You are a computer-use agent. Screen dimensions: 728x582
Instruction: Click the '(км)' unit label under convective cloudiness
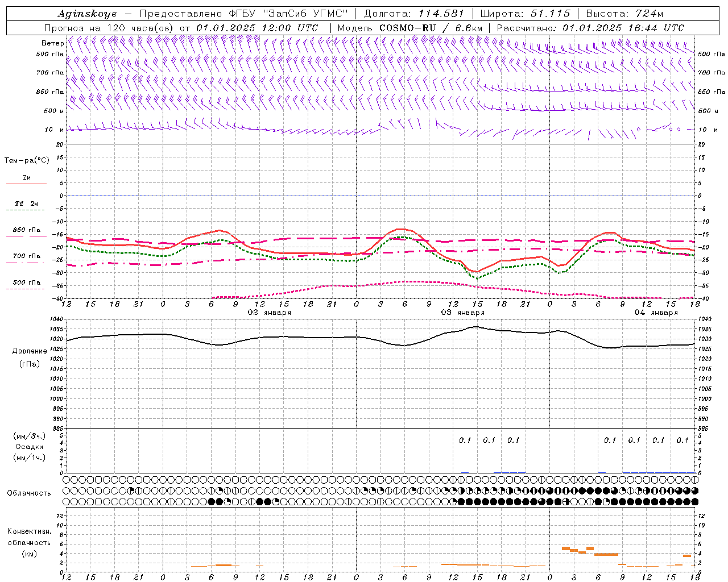(30, 554)
